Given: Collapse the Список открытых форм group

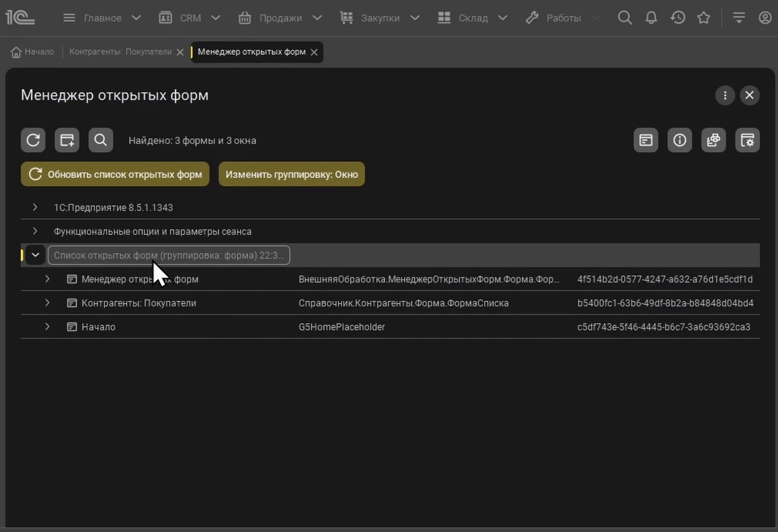Looking at the screenshot, I should [35, 255].
